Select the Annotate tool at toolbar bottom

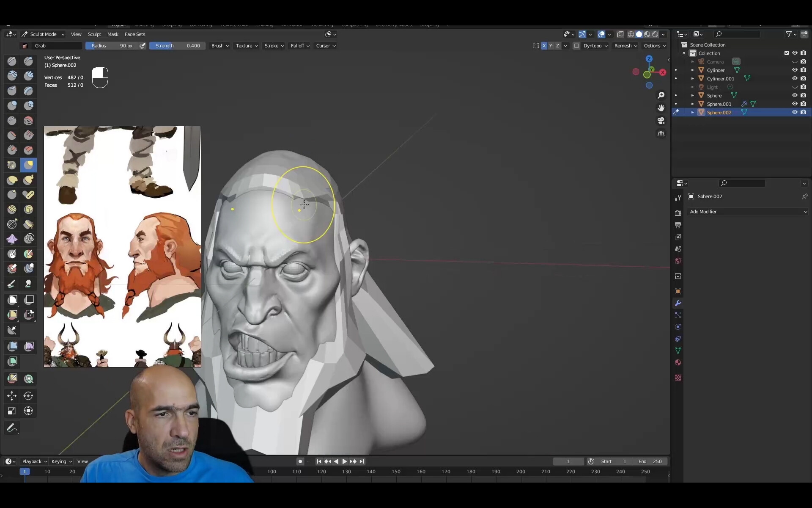12,428
